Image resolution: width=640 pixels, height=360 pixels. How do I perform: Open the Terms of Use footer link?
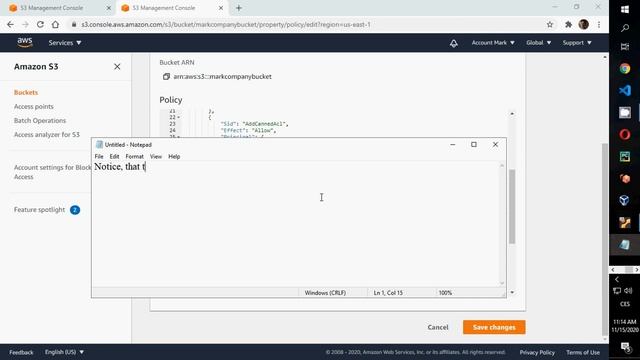tap(583, 352)
